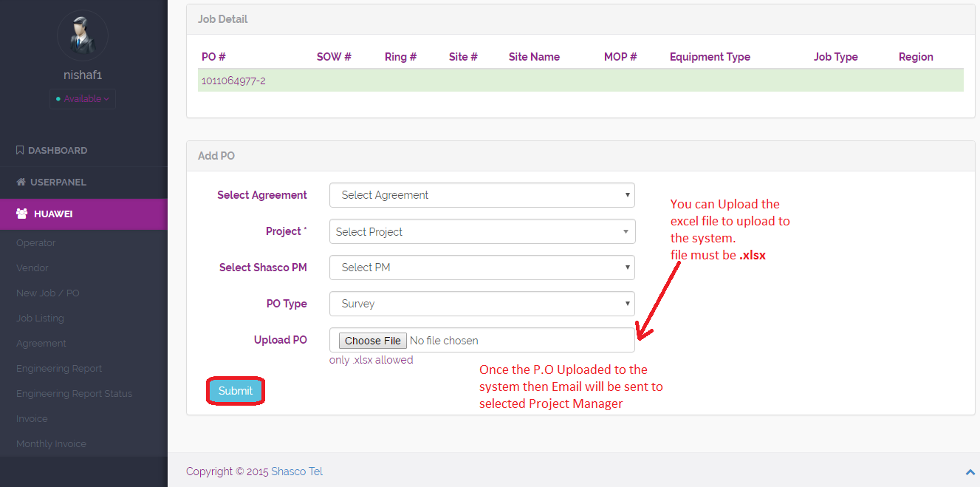
Task: Open the PO Type dropdown showing Survey
Action: click(x=482, y=304)
